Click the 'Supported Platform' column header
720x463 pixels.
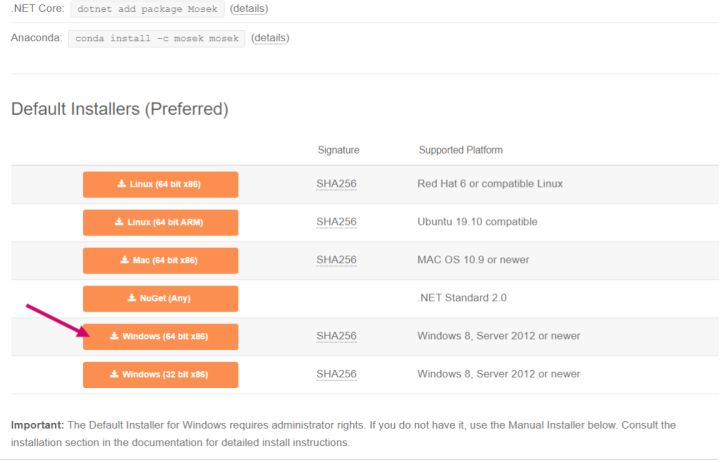(x=461, y=150)
